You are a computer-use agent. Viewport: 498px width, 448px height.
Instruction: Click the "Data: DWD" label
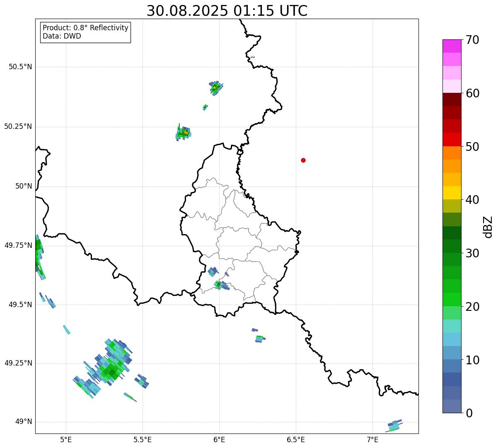tap(62, 36)
